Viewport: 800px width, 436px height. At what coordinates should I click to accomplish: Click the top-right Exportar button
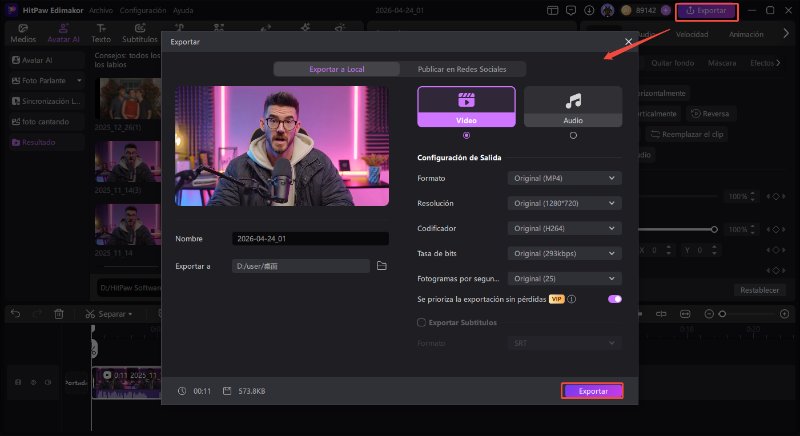point(707,11)
